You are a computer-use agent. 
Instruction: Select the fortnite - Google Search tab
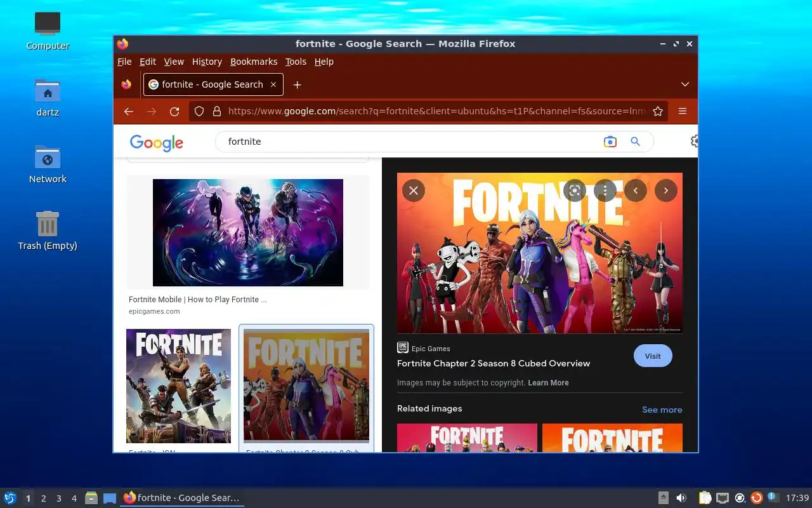pos(213,84)
